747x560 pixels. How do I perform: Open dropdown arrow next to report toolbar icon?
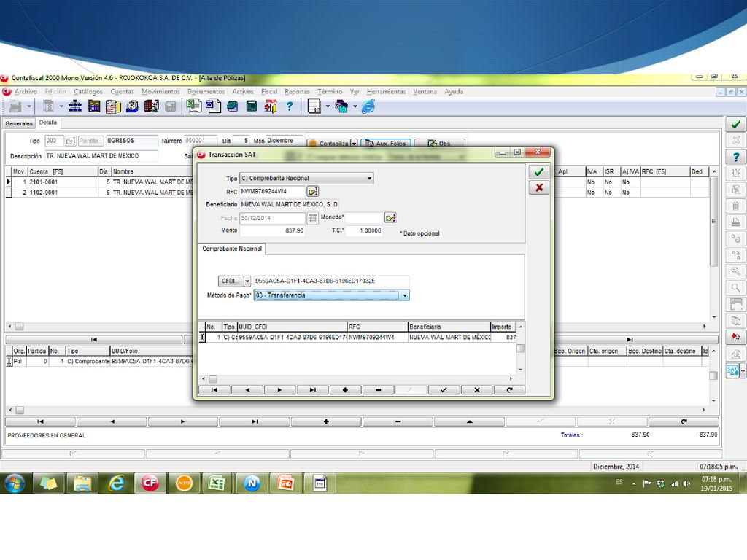328,106
